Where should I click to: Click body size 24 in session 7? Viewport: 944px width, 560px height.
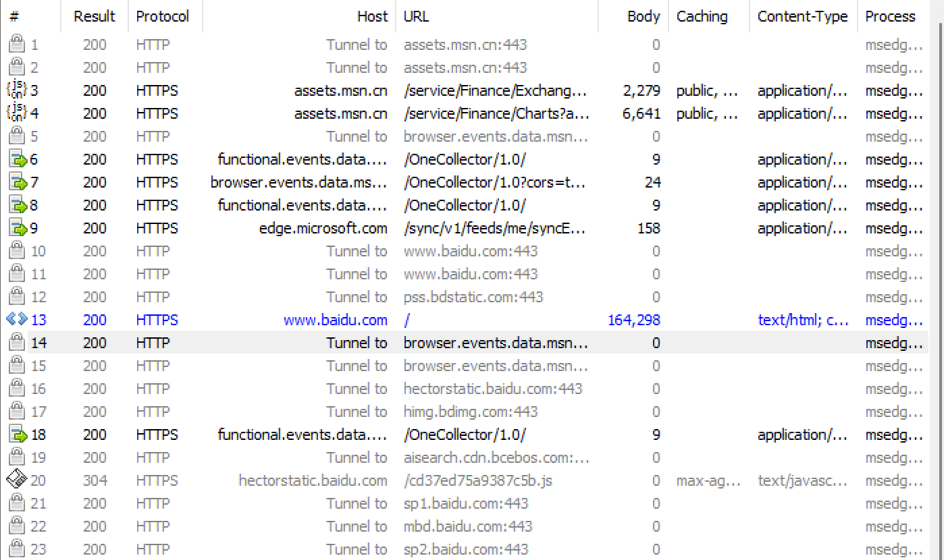[652, 183]
